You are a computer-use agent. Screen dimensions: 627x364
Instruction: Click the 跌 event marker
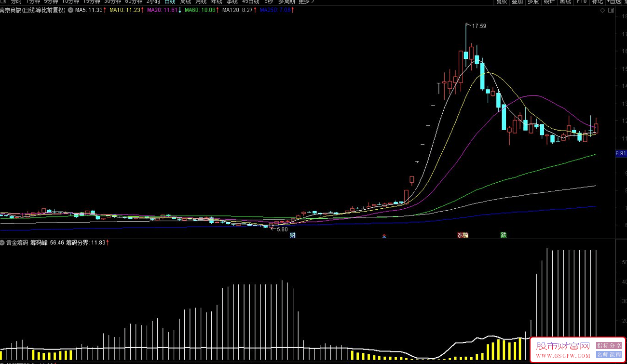pos(504,235)
